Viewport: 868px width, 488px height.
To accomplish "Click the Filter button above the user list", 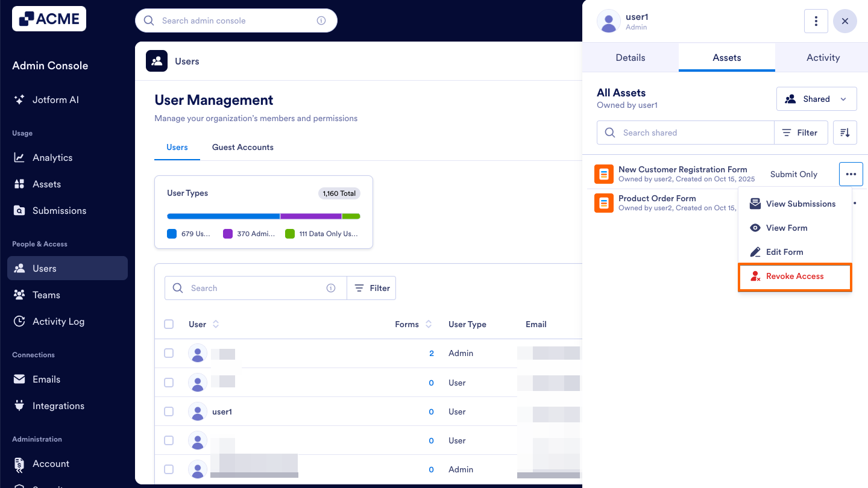I will pos(371,288).
